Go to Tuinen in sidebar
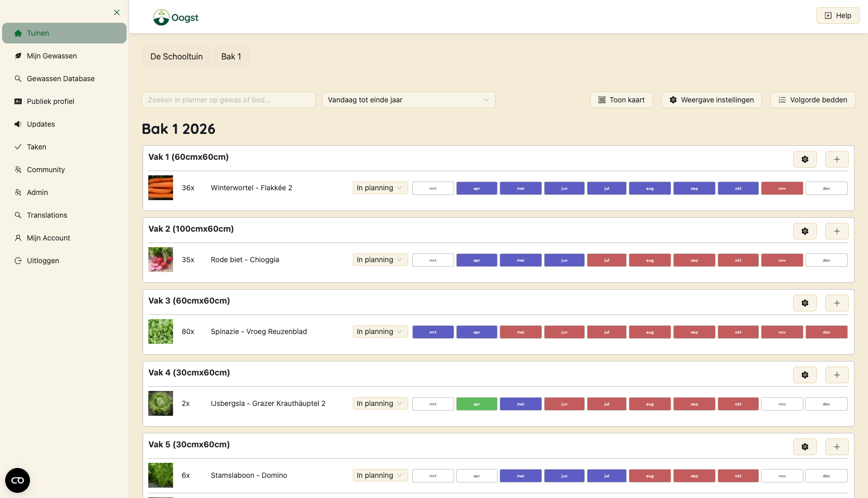 point(64,33)
